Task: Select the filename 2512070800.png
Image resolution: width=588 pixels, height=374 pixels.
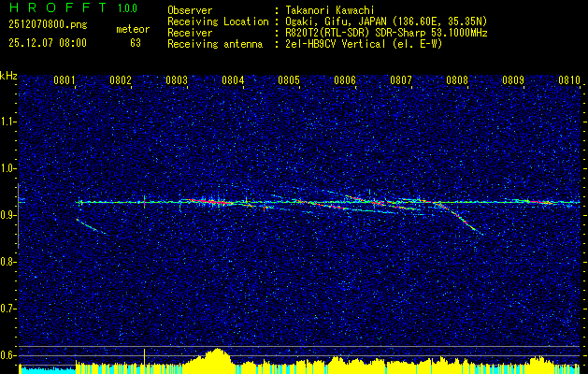Action: [x=48, y=25]
